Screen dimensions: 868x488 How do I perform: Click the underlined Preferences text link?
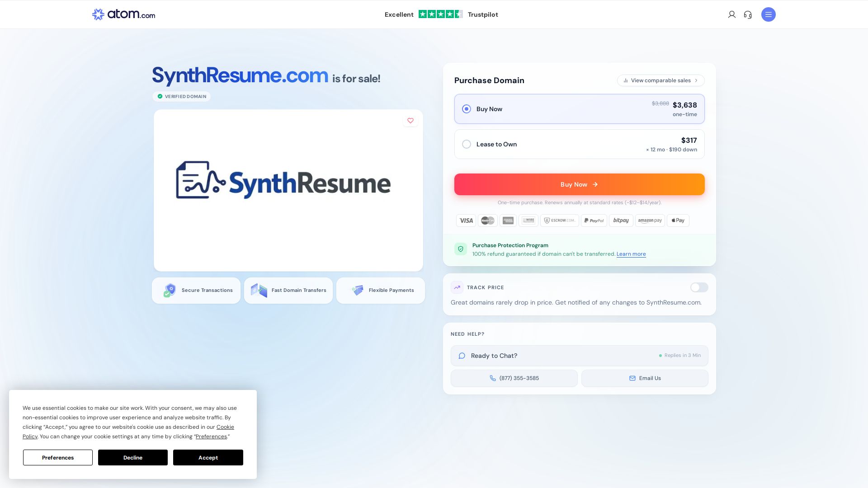[211, 436]
